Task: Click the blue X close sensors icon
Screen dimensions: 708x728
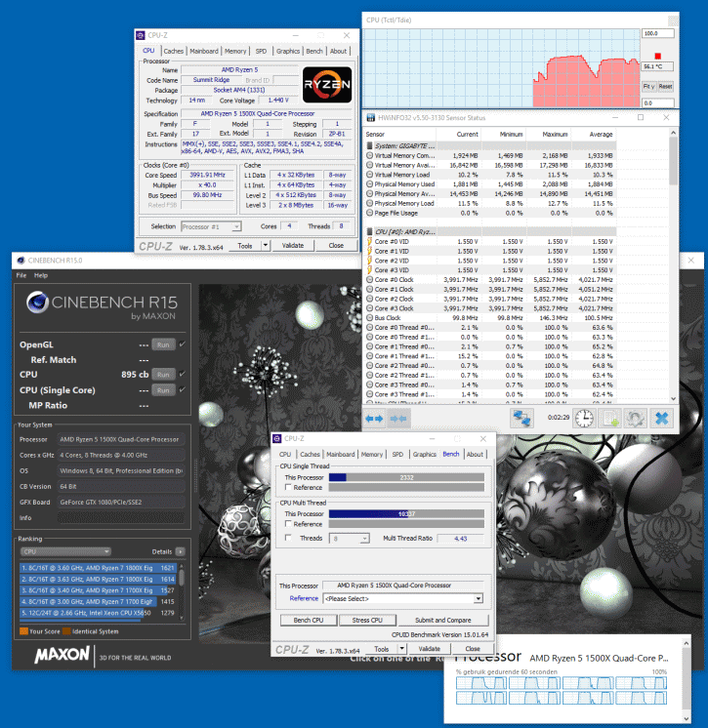Action: point(661,418)
